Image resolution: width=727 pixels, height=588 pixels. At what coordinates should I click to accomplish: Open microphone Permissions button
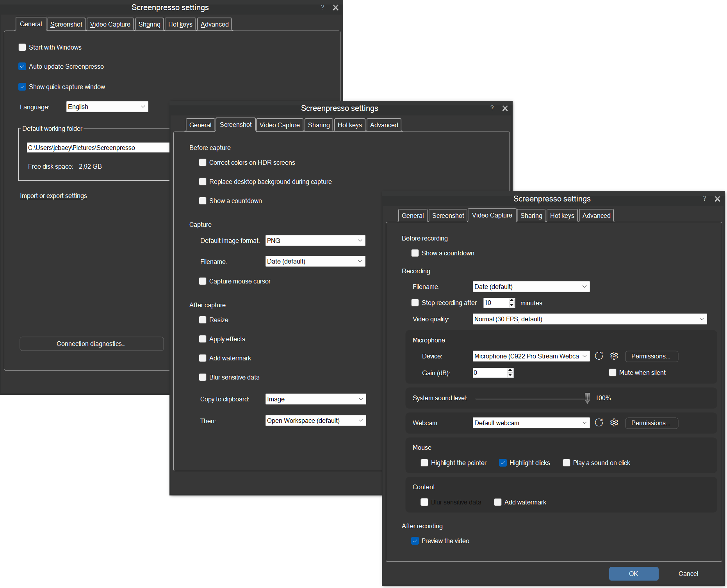tap(652, 356)
